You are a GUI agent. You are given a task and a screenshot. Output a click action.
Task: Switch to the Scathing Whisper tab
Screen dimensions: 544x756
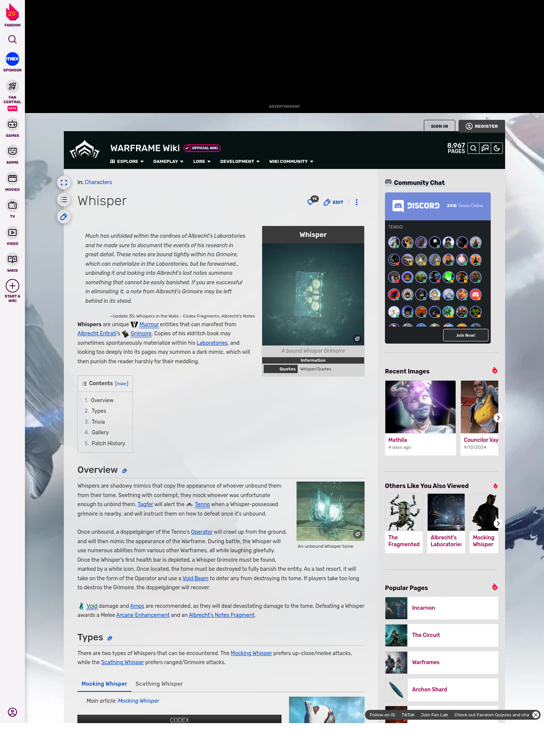point(159,684)
